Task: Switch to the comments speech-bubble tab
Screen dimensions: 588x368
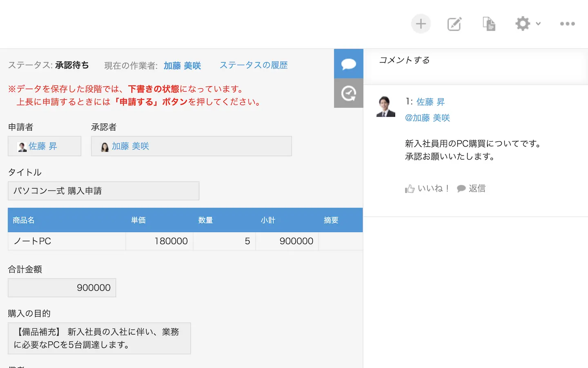Action: coord(348,64)
